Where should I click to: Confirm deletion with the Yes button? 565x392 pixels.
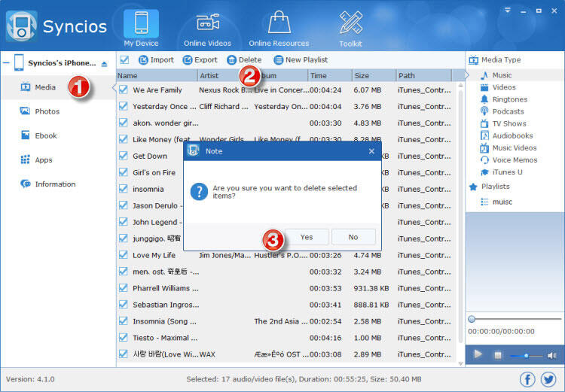pos(307,237)
